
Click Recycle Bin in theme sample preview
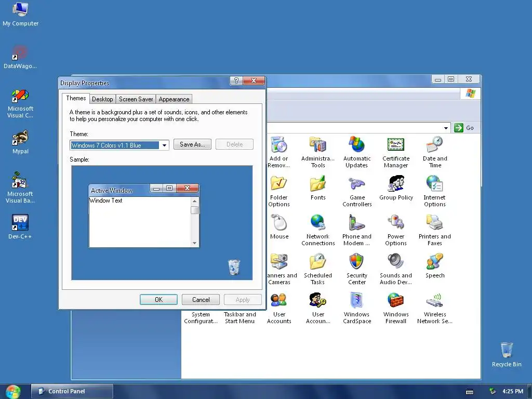coord(234,267)
